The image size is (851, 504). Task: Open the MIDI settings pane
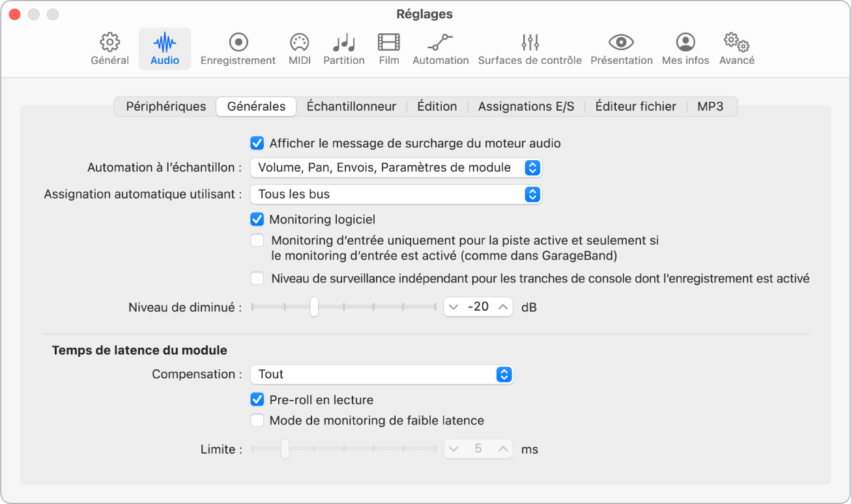click(299, 43)
